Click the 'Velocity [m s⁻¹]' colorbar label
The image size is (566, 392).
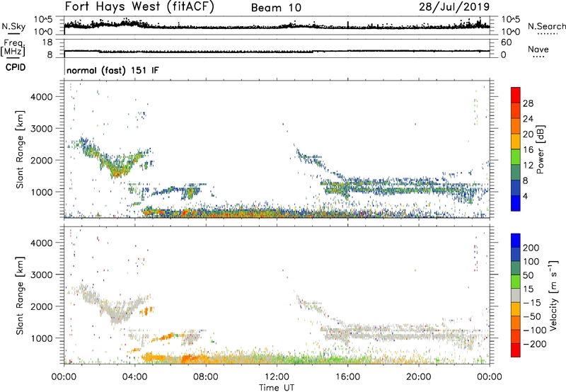pos(553,296)
